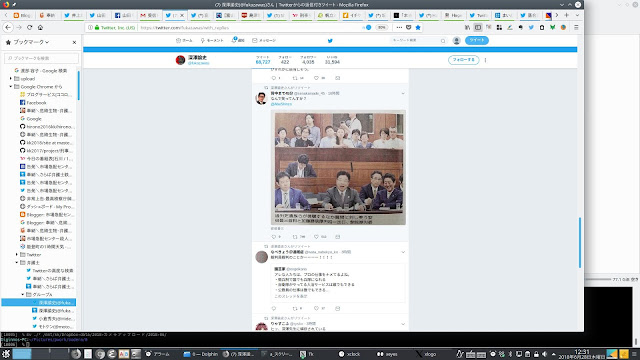Open the Firefox hamburger menu
The width and height of the screenshot is (640, 360).
pos(576,27)
